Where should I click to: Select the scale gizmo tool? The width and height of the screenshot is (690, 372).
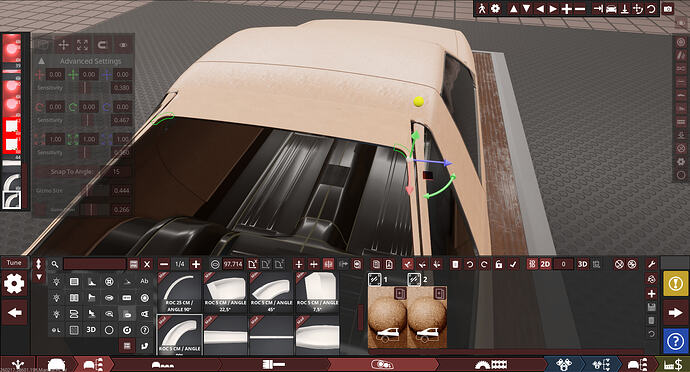tap(82, 45)
